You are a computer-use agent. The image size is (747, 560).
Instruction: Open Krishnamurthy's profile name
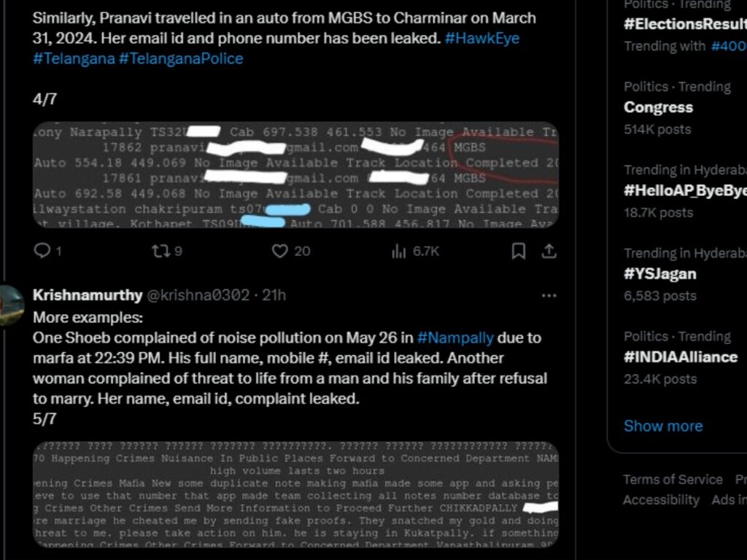(88, 295)
